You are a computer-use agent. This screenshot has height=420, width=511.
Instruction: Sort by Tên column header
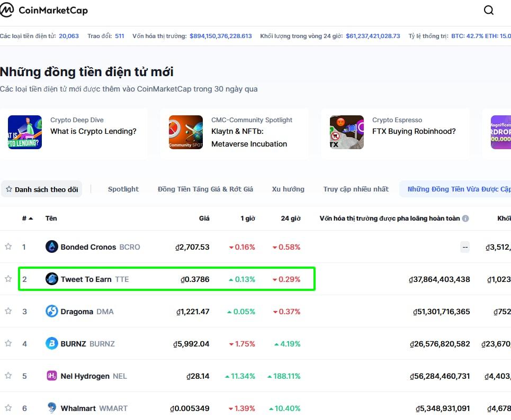pyautogui.click(x=51, y=218)
